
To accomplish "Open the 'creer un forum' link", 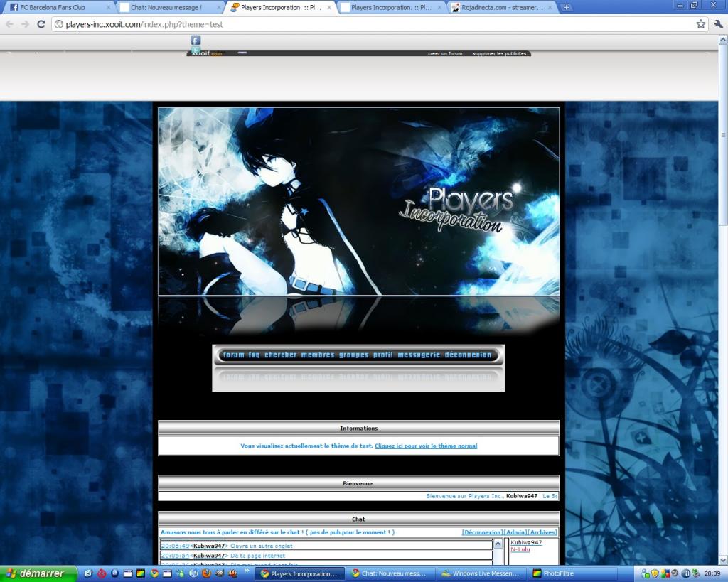I will 445,54.
